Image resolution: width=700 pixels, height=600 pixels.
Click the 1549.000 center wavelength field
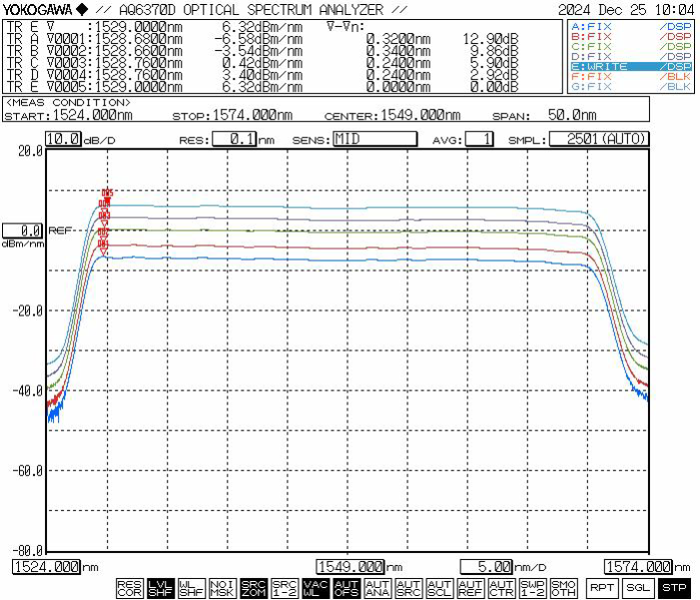(350, 567)
